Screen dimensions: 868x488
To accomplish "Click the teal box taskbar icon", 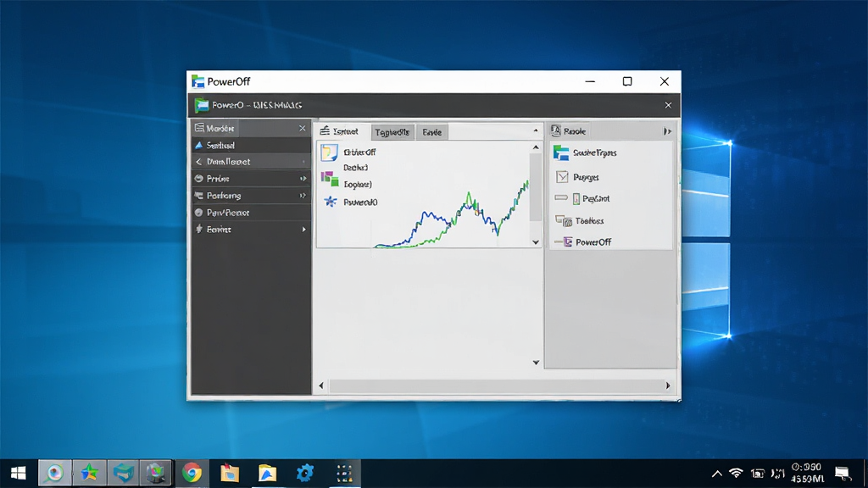I will pos(123,473).
